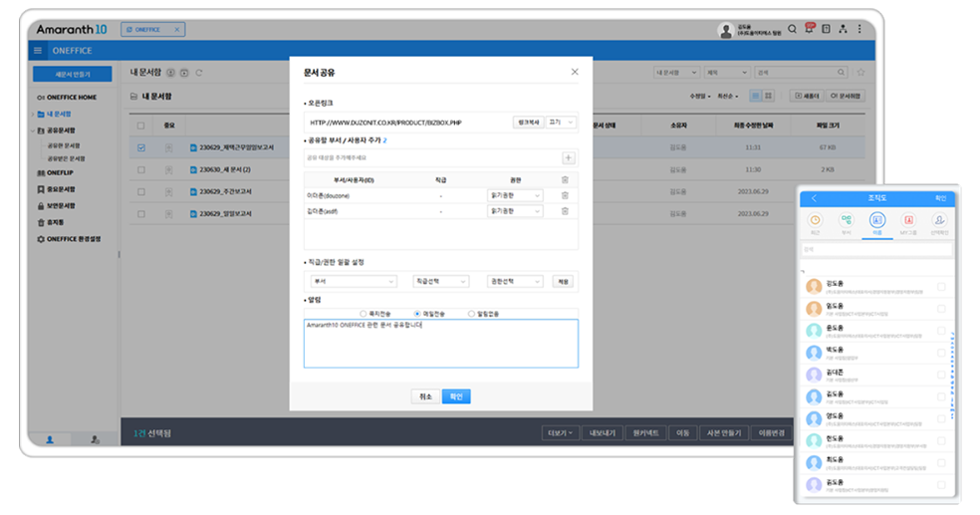Delete the 이다존(douzone) row with its trash icon
This screenshot has width=980, height=515.
click(565, 195)
